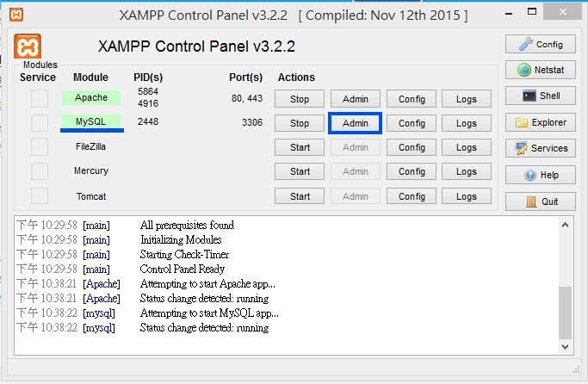The height and width of the screenshot is (384, 588).
Task: Open Tomcat Config options
Action: [x=412, y=196]
